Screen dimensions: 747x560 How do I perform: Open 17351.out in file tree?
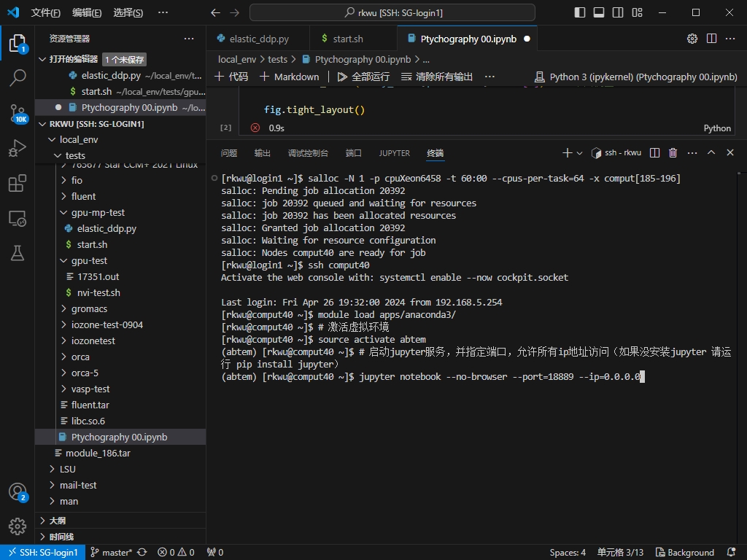click(x=120, y=276)
